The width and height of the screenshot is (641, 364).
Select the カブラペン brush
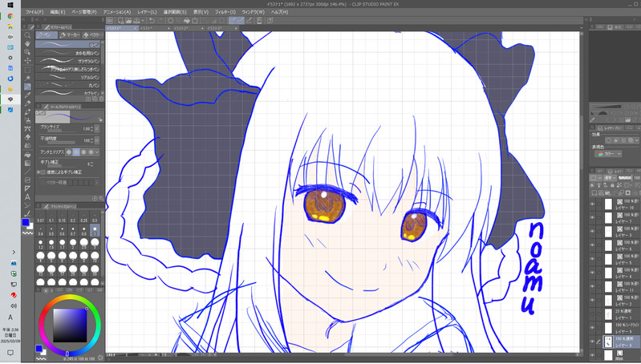[x=68, y=93]
